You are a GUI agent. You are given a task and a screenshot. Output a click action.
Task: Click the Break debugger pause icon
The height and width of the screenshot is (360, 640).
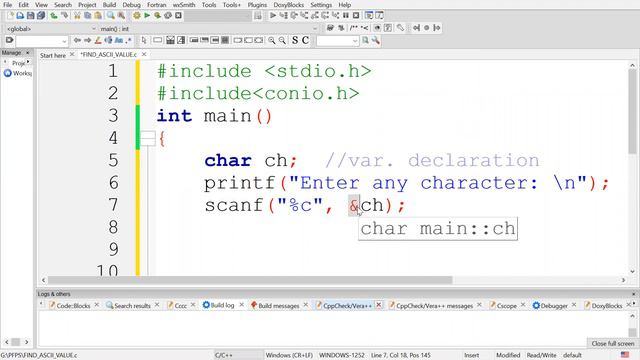[x=346, y=16]
